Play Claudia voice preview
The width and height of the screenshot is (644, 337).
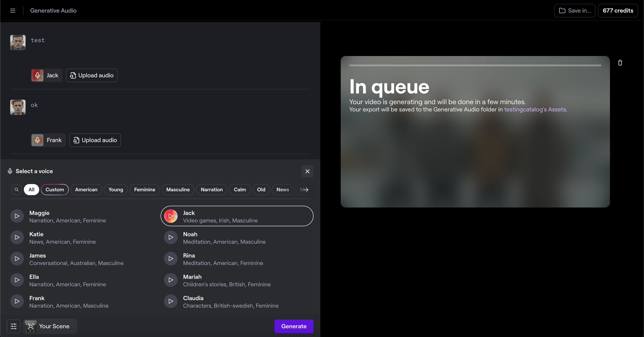pyautogui.click(x=171, y=301)
